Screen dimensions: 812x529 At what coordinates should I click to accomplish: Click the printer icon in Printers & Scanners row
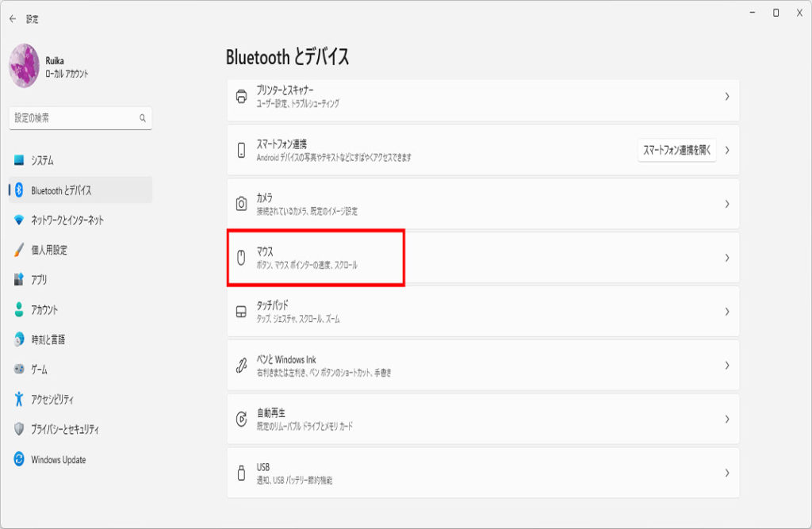coord(242,96)
